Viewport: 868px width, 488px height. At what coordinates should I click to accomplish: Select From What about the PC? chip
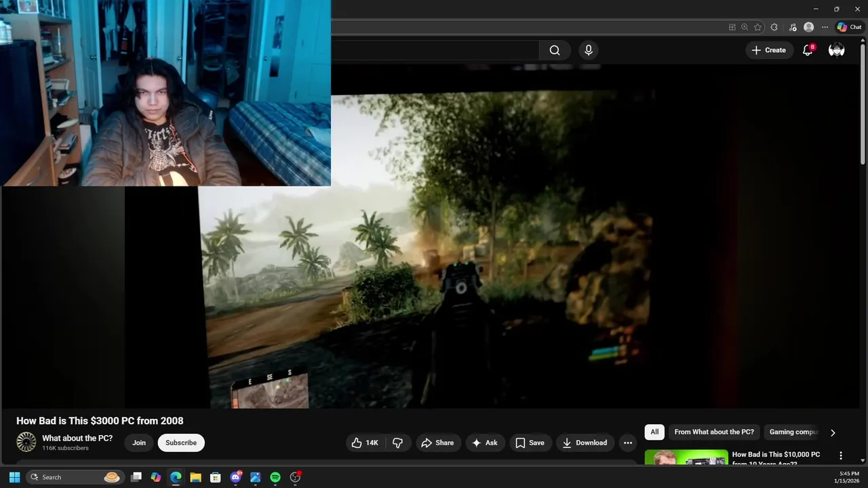[714, 432]
